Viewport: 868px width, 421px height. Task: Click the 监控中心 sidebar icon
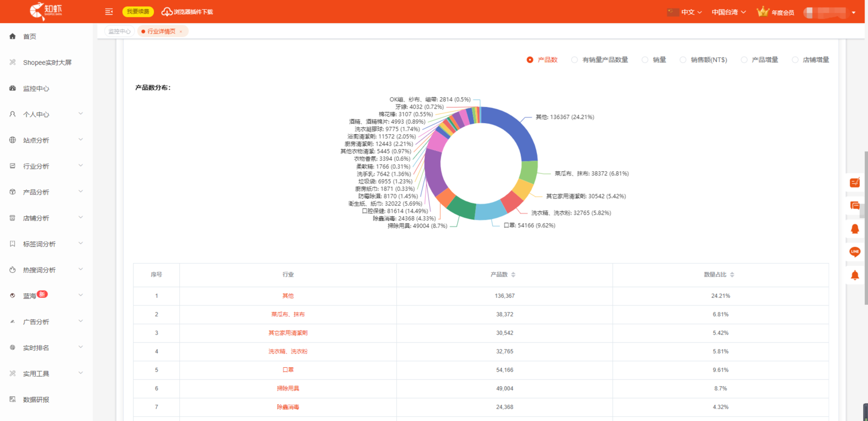point(13,88)
